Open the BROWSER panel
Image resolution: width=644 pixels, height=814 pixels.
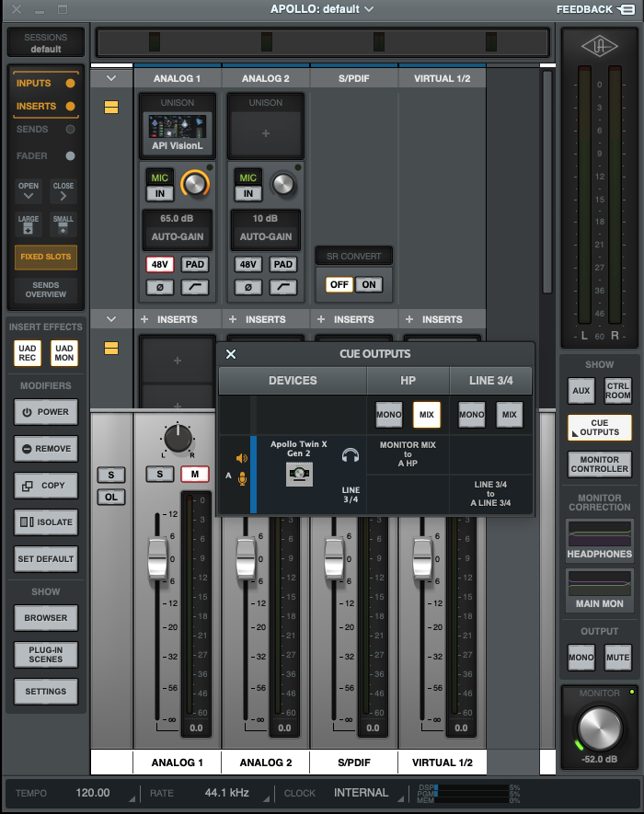point(46,618)
